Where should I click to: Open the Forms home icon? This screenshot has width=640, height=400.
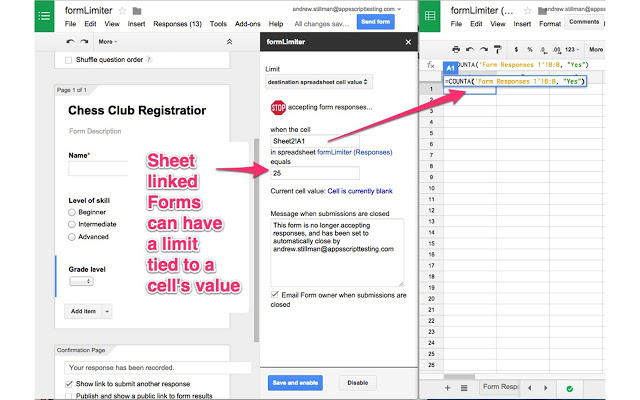click(x=44, y=16)
